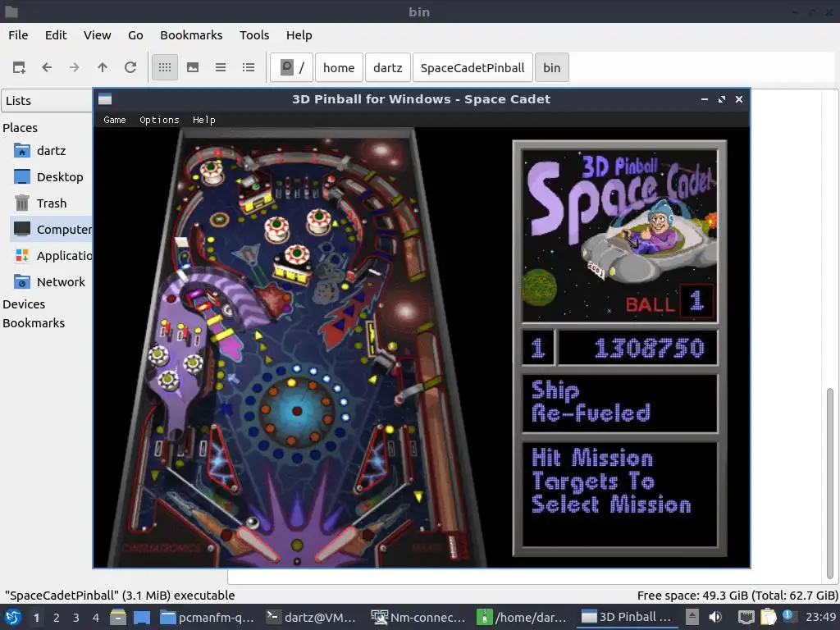Select Computer in Places sidebar
840x630 pixels.
(x=52, y=230)
